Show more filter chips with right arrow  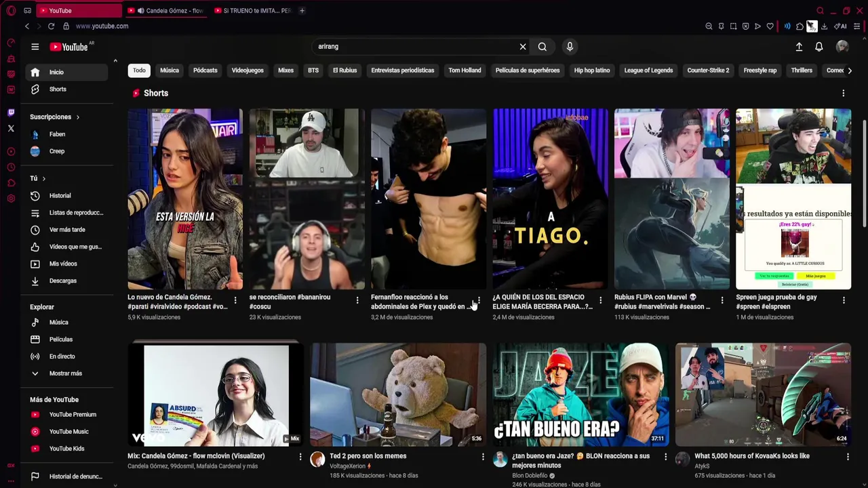pos(850,70)
